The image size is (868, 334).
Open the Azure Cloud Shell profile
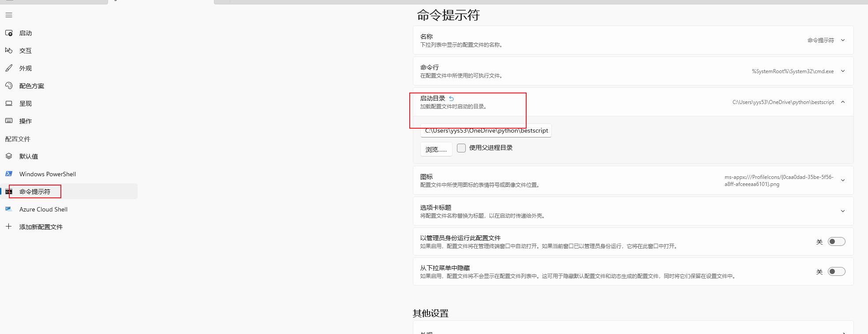coord(43,209)
